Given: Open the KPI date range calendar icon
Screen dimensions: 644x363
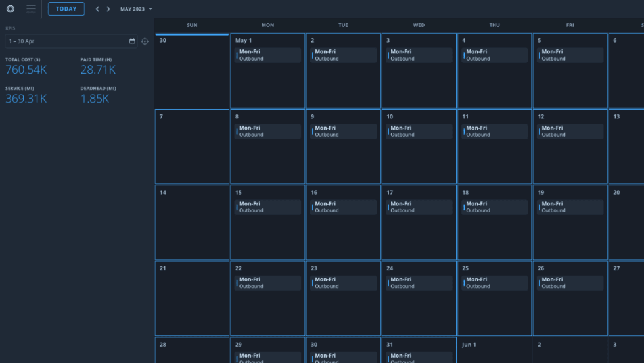Looking at the screenshot, I should click(x=132, y=41).
